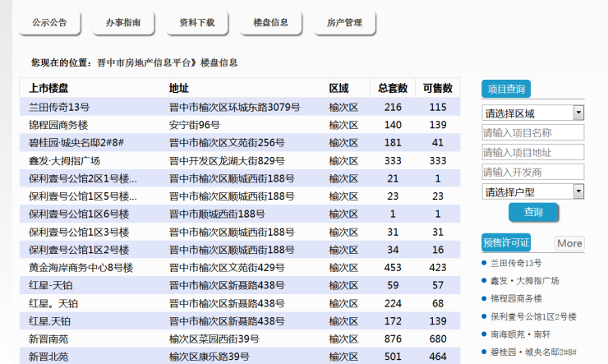Select table entry 保利壹号公馆1区2号楼
608x364 pixels.
[240, 250]
